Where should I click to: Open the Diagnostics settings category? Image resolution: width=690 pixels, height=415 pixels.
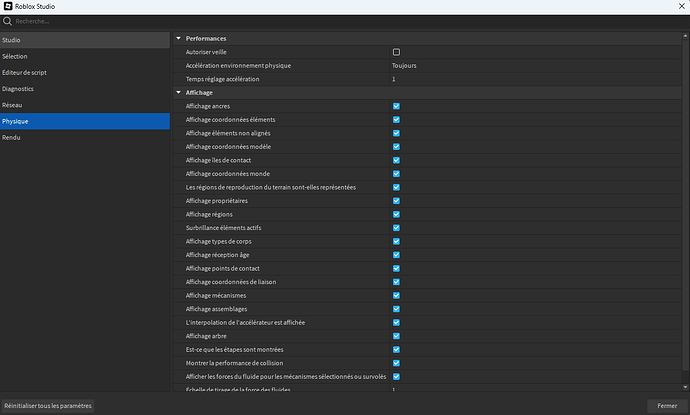(85, 89)
